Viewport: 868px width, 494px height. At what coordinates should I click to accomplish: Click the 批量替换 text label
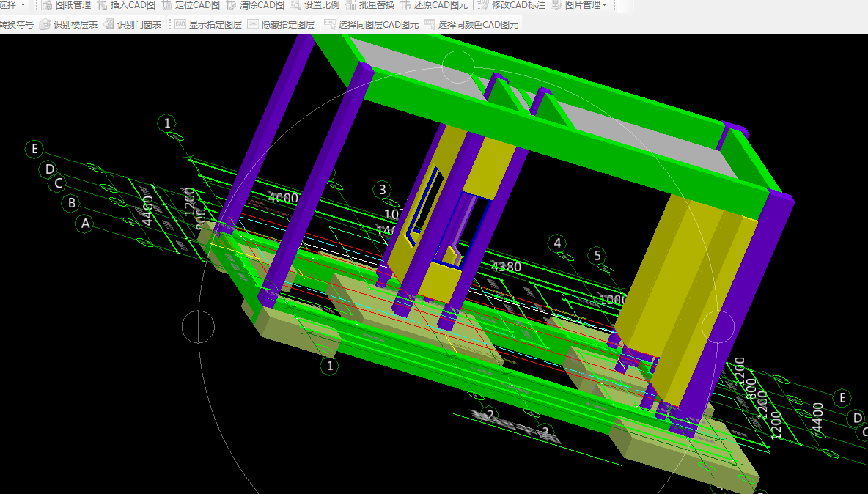(x=376, y=5)
